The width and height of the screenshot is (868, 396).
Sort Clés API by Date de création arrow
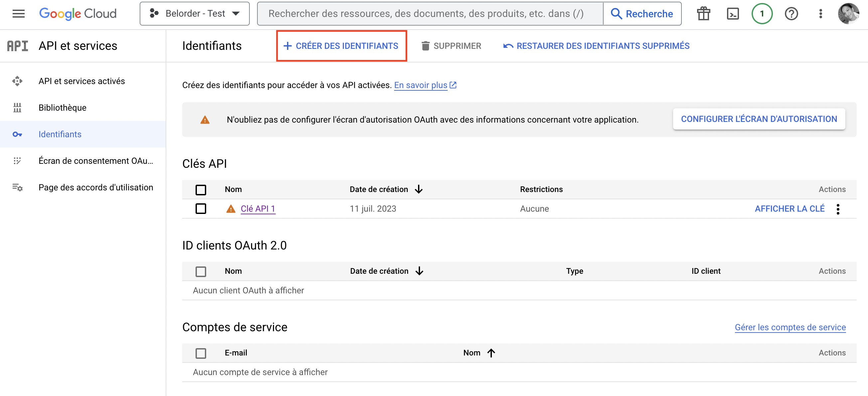[x=418, y=189]
